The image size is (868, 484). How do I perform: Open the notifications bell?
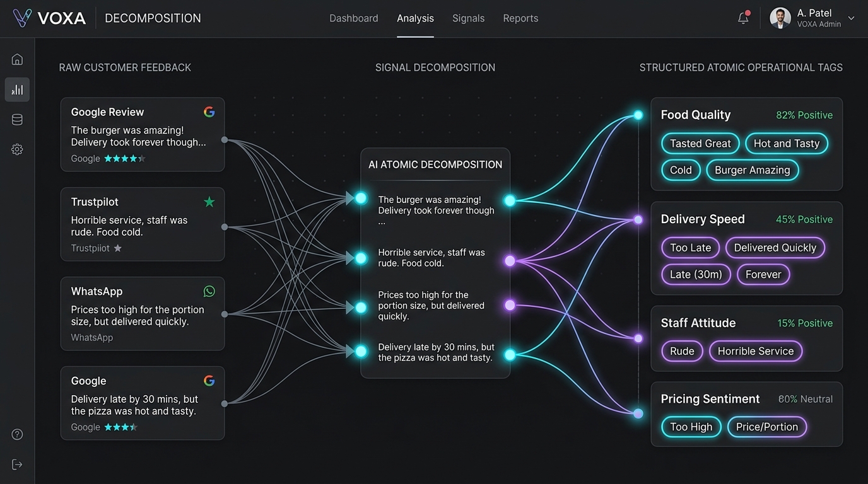(744, 18)
